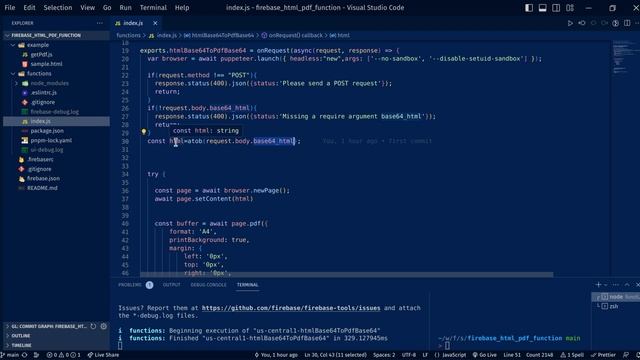Open launch profile dropdown next to plus

[x=606, y=285]
